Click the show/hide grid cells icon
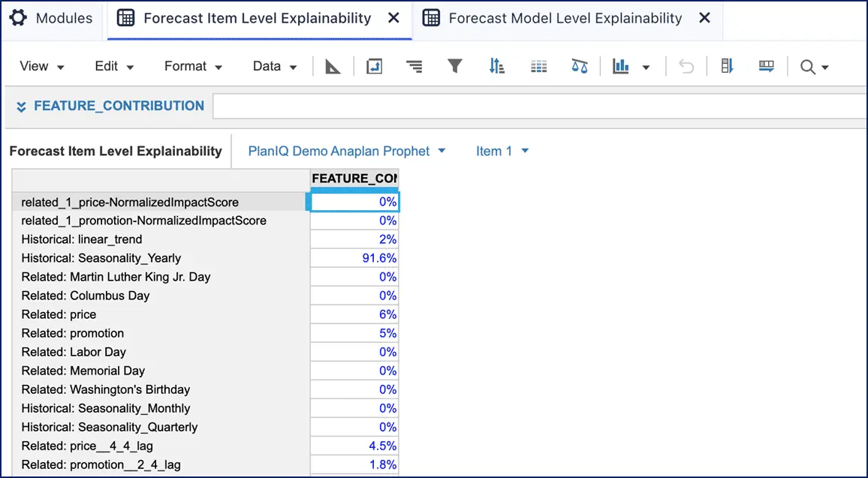 click(538, 66)
